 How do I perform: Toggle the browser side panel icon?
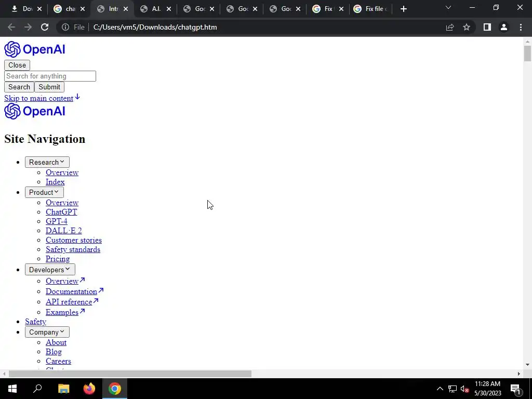487,27
